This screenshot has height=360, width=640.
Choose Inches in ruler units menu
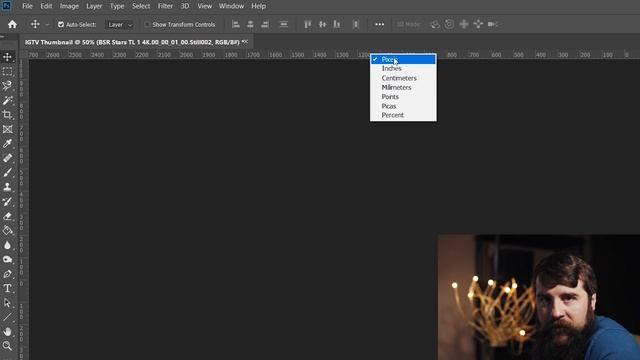(x=403, y=69)
